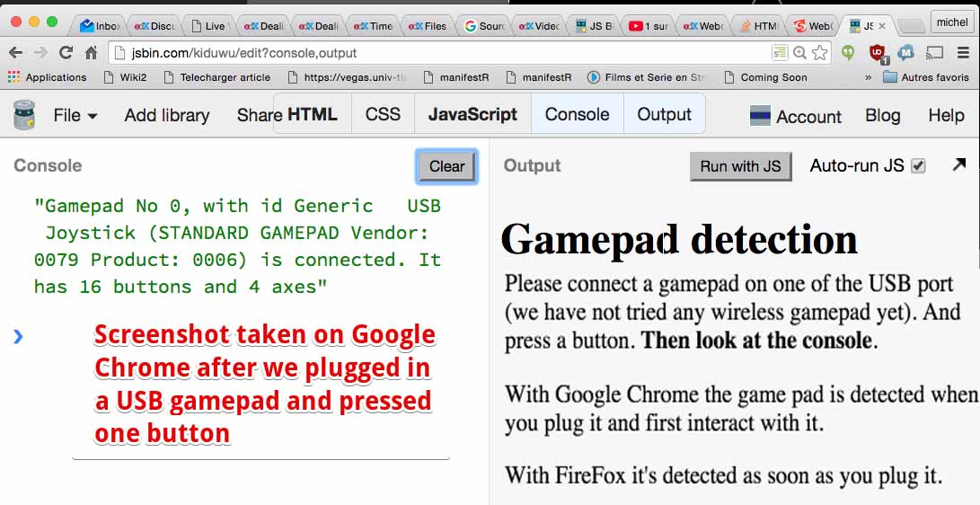Click the console prompt chevron
This screenshot has width=980, height=505.
(18, 338)
